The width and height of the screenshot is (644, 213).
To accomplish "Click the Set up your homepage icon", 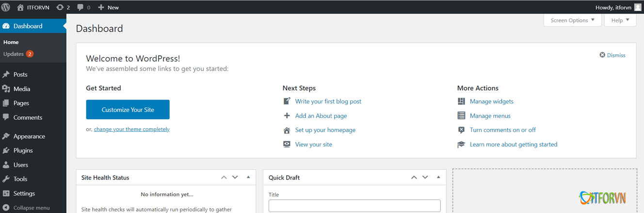I will 287,130.
